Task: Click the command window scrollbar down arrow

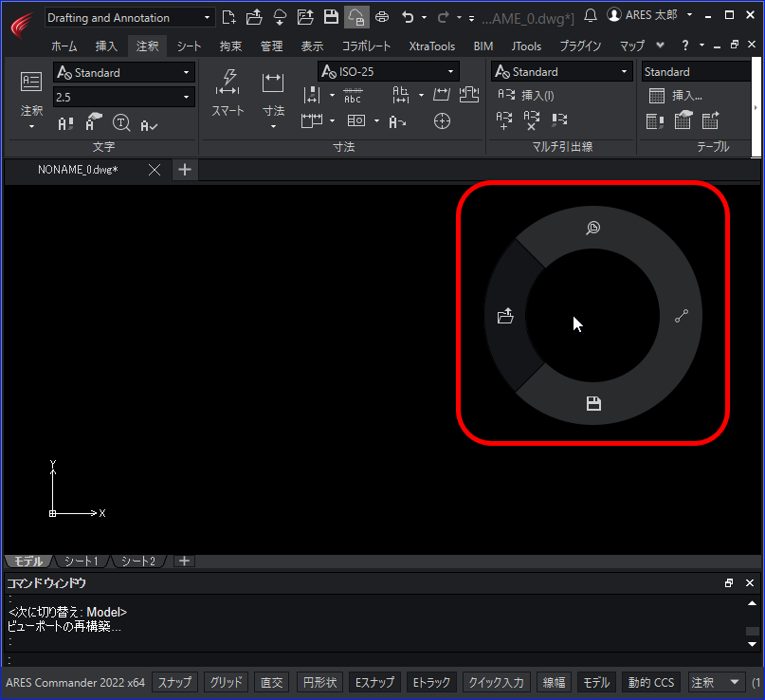Action: [752, 644]
